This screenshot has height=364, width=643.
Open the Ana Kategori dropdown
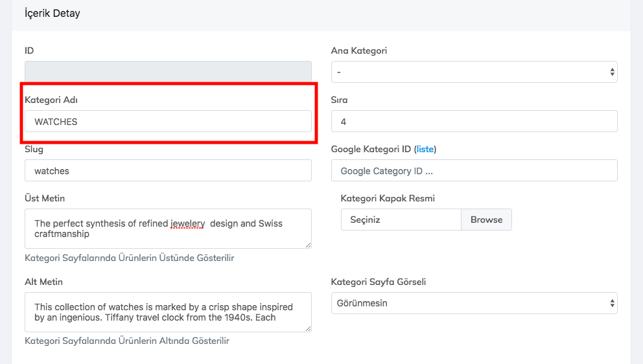tap(474, 72)
